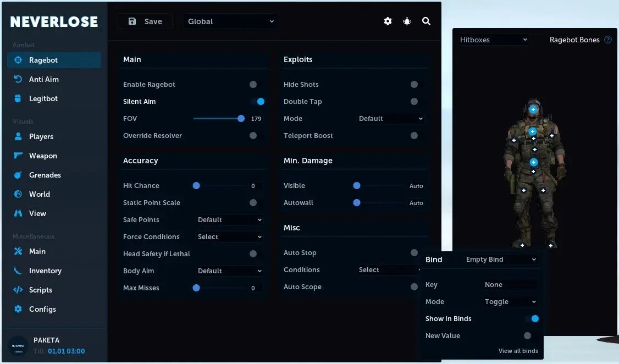The width and height of the screenshot is (619, 364).
Task: Turn off Silent Aim toggle
Action: click(x=258, y=102)
